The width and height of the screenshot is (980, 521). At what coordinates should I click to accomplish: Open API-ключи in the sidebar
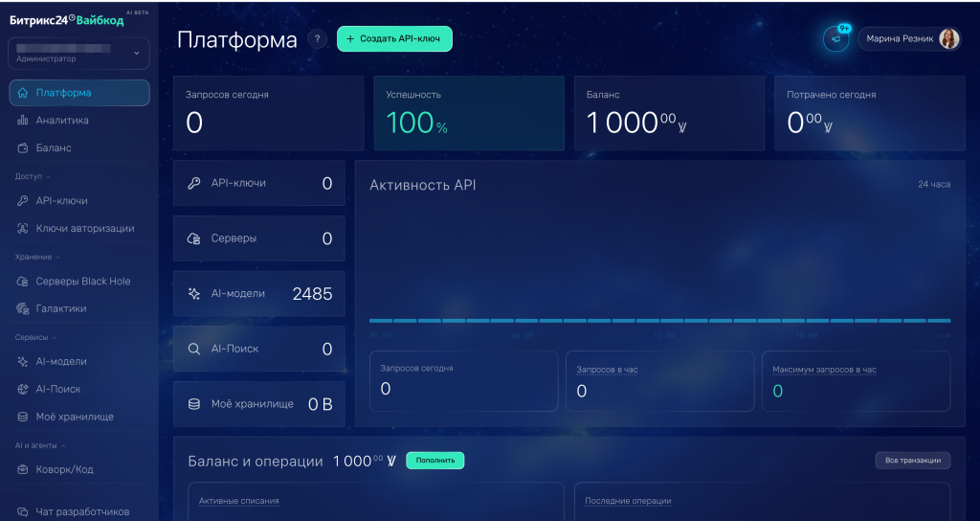(79, 201)
